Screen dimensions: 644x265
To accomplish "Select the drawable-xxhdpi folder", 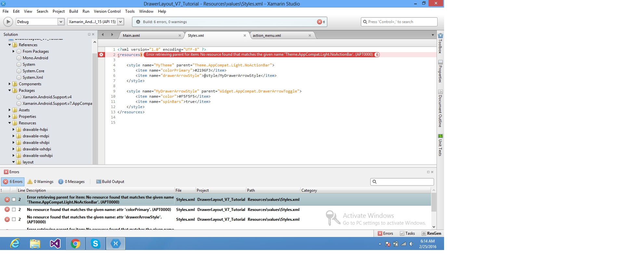I will pyautogui.click(x=37, y=149).
